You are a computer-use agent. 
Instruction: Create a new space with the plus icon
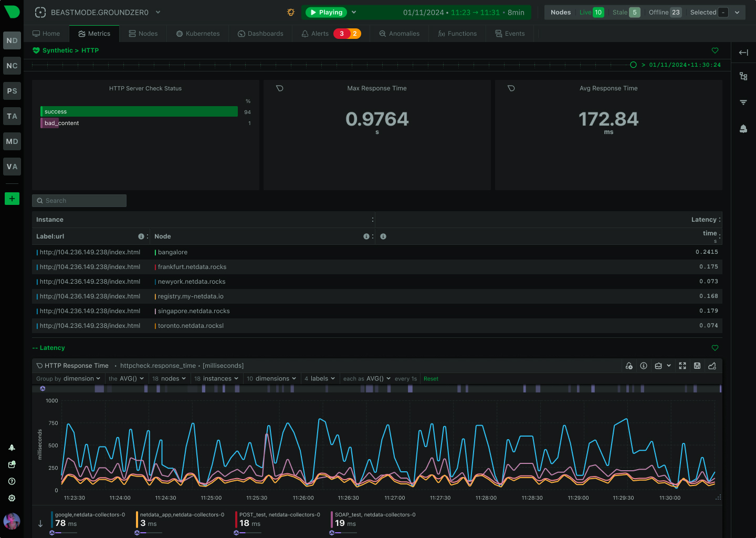click(12, 199)
